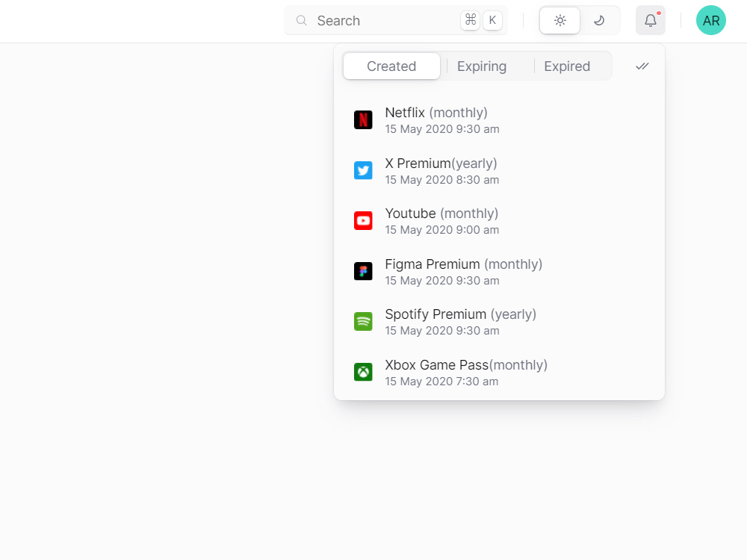Click the Spotify Premium logo icon

point(363,321)
